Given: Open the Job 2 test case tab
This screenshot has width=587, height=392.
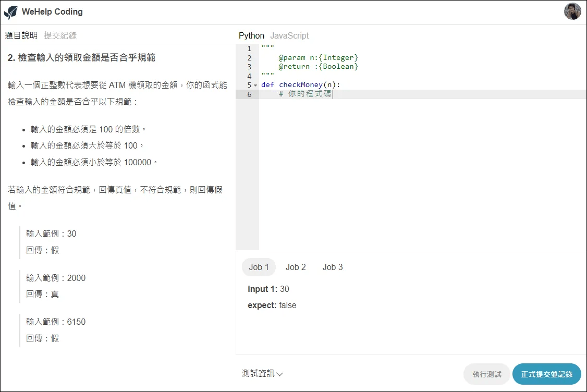Looking at the screenshot, I should pos(296,266).
